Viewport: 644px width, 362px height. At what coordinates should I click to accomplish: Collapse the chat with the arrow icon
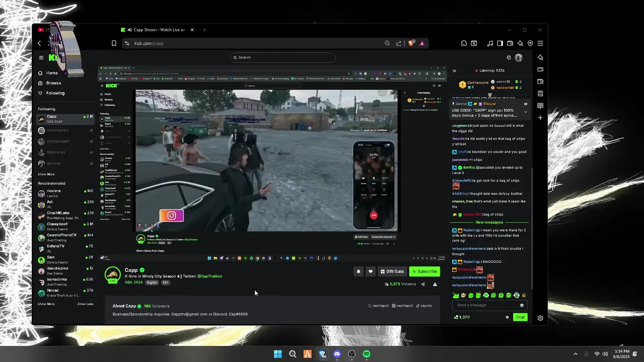pos(454,71)
